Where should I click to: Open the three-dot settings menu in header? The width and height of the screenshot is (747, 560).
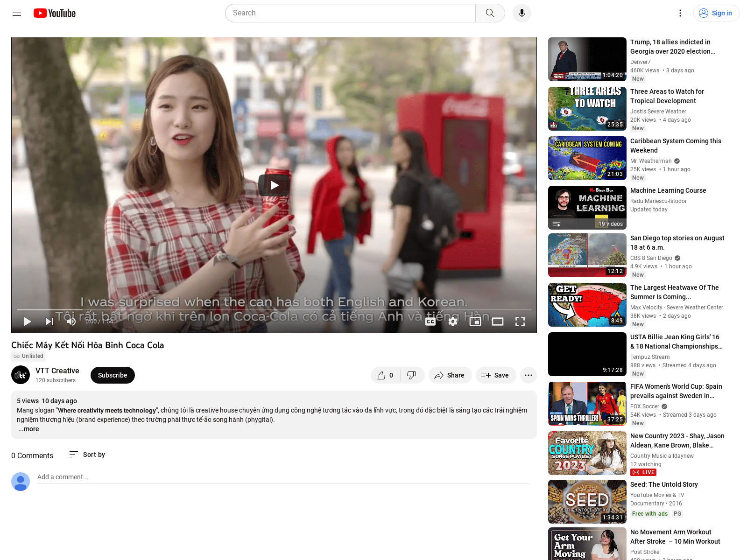[680, 13]
